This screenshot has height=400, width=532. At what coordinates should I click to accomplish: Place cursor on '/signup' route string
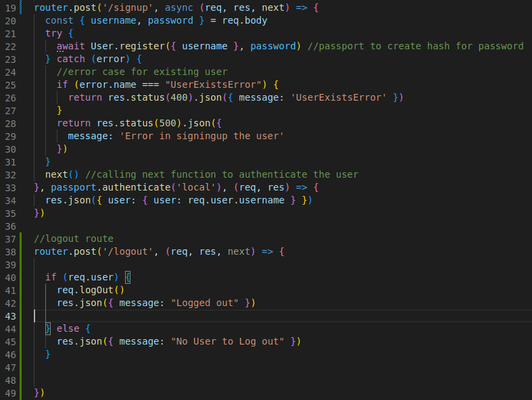(x=128, y=7)
